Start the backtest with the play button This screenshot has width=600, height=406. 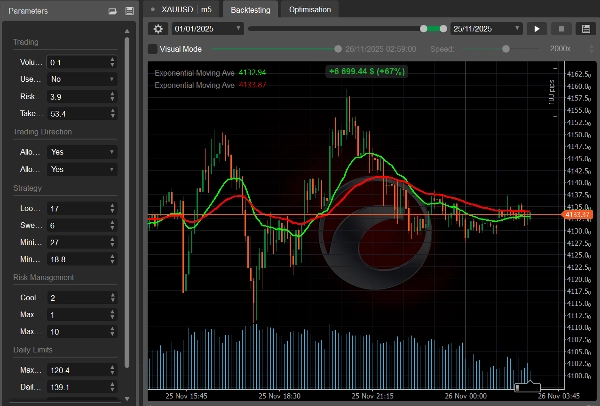pyautogui.click(x=537, y=29)
